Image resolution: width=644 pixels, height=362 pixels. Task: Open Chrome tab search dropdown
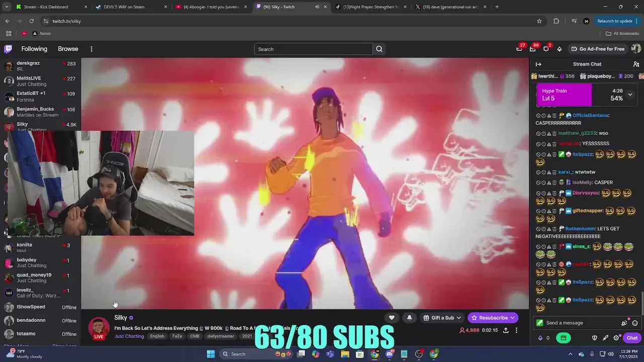pos(7,7)
